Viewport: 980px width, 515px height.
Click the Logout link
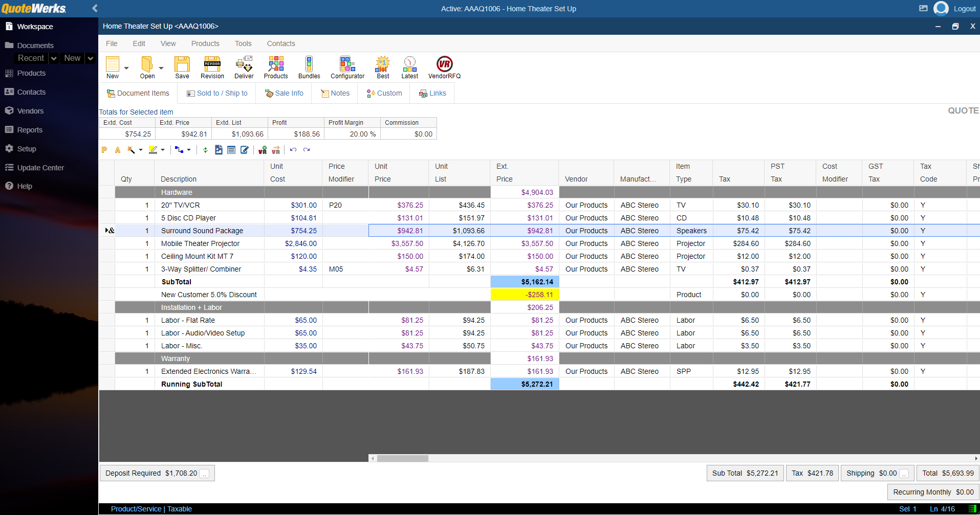(x=964, y=9)
